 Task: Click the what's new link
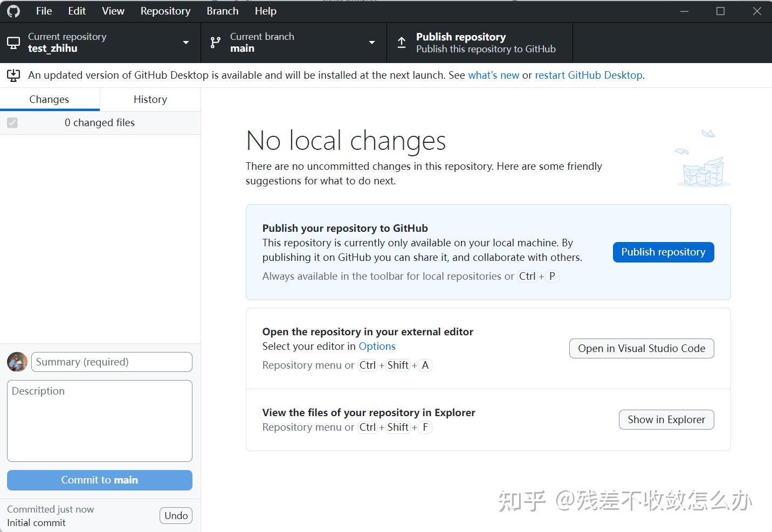coord(493,75)
